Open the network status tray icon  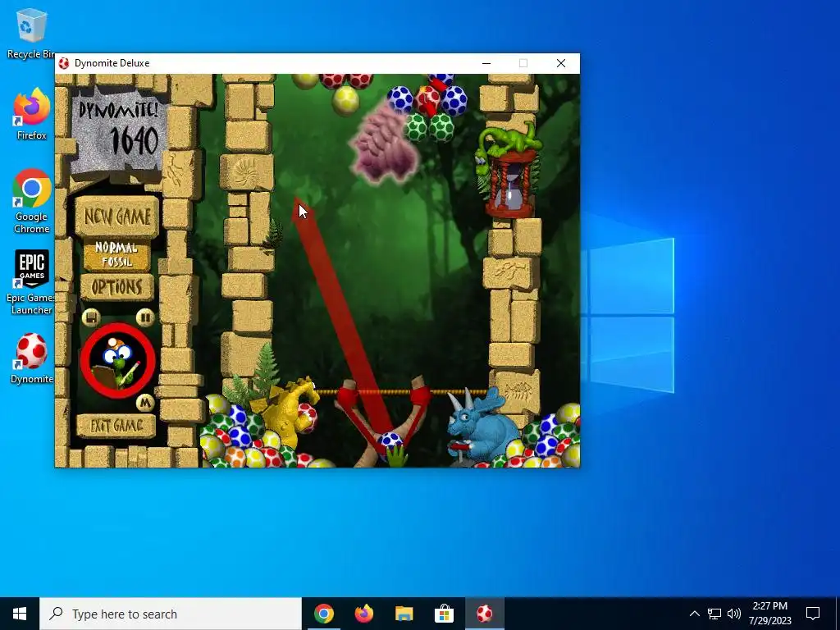[x=714, y=614]
